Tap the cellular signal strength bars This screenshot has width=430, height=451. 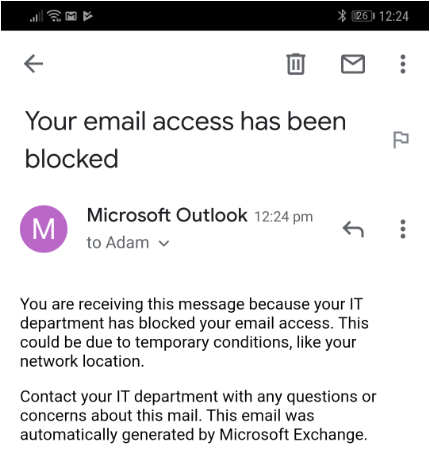36,16
